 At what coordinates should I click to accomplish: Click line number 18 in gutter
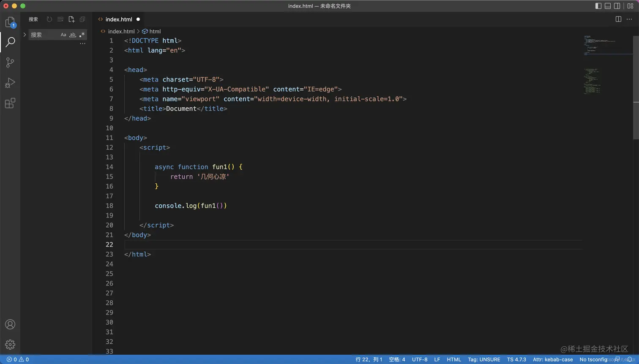109,206
